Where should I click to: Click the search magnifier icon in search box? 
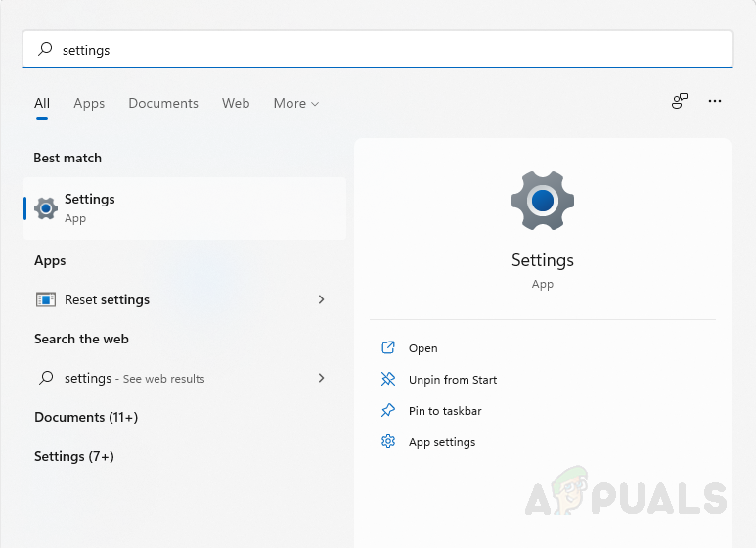45,49
